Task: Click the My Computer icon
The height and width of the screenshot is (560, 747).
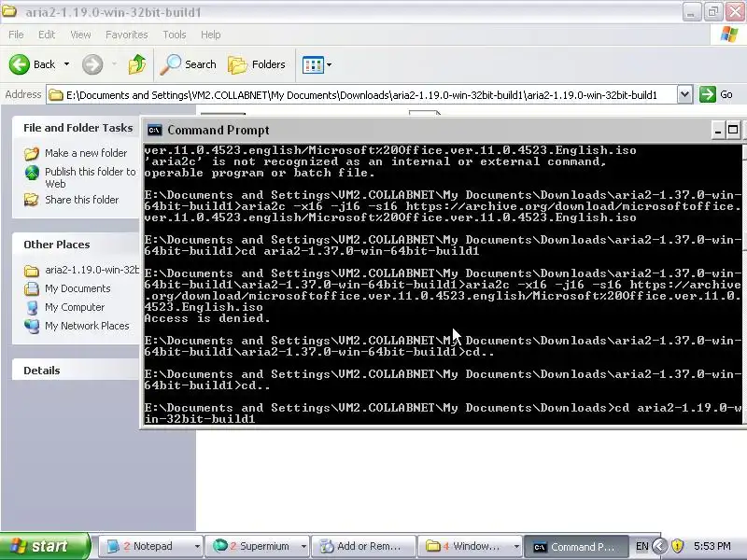Action: tap(32, 308)
